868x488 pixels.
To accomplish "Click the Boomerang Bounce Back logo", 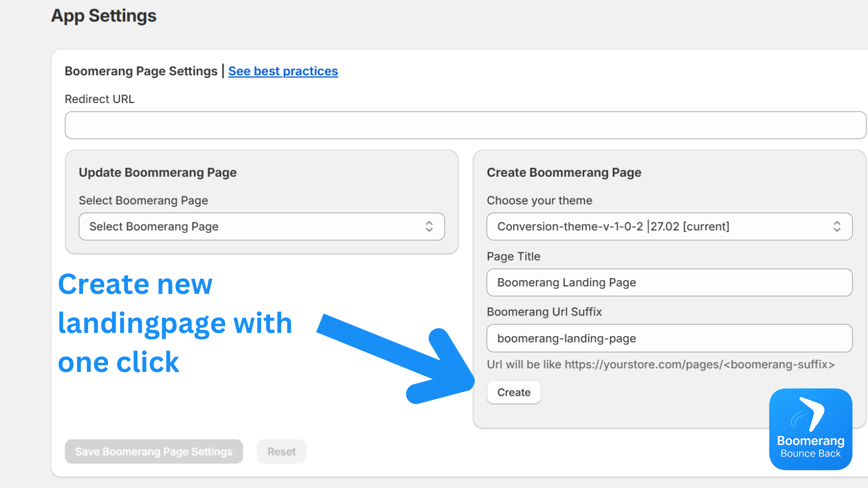I will [x=810, y=429].
